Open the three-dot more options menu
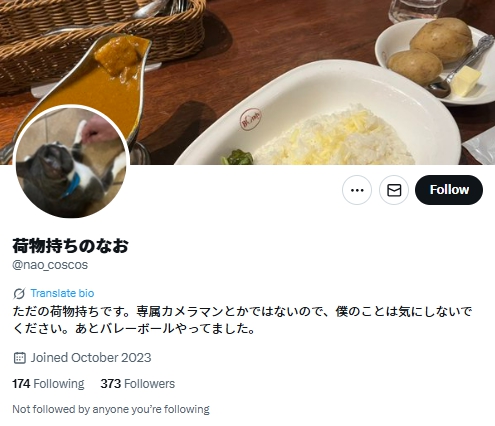The width and height of the screenshot is (495, 426). pyautogui.click(x=357, y=190)
